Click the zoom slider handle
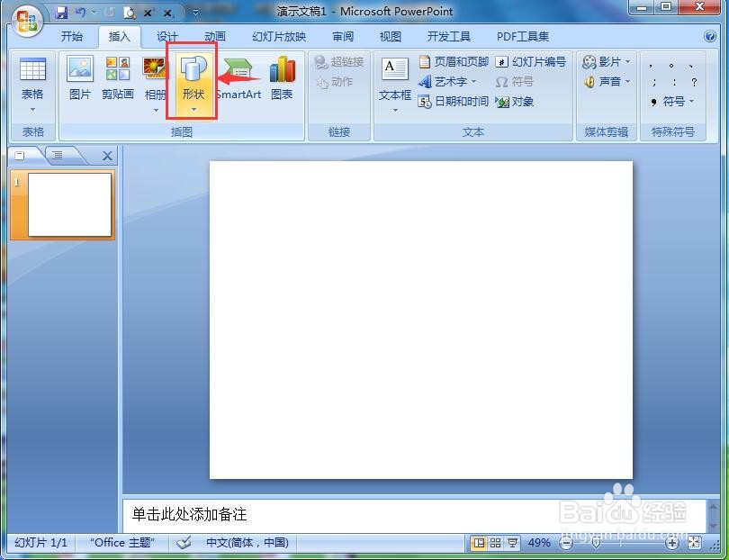729x560 pixels. [x=596, y=542]
